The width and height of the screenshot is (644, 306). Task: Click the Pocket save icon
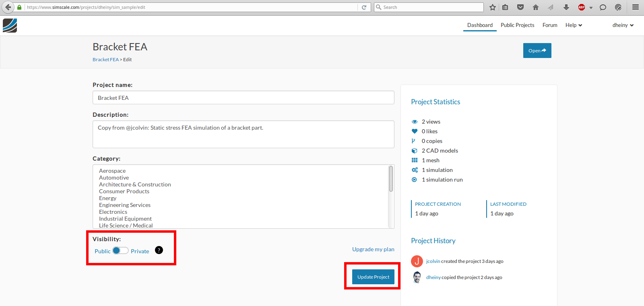pos(520,7)
